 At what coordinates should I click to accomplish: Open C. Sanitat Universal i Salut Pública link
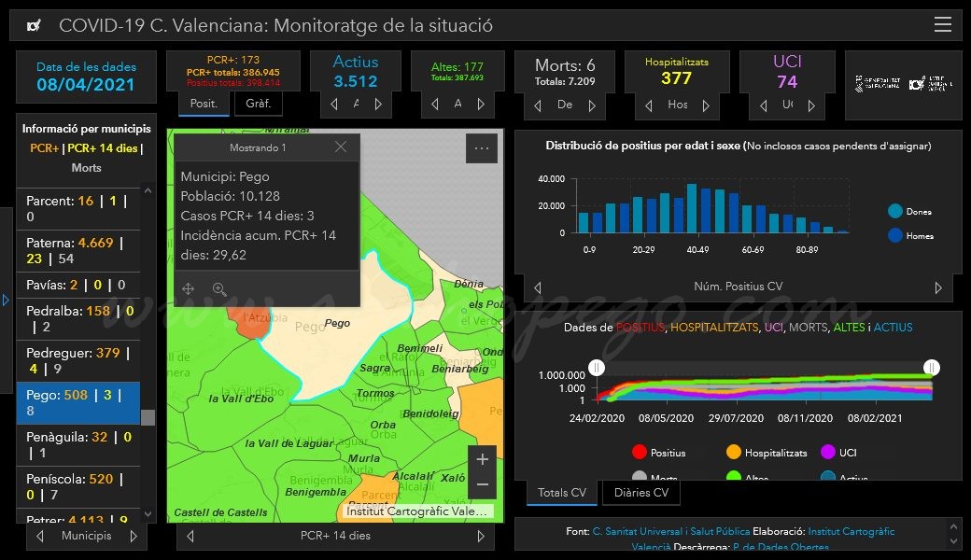coord(670,531)
